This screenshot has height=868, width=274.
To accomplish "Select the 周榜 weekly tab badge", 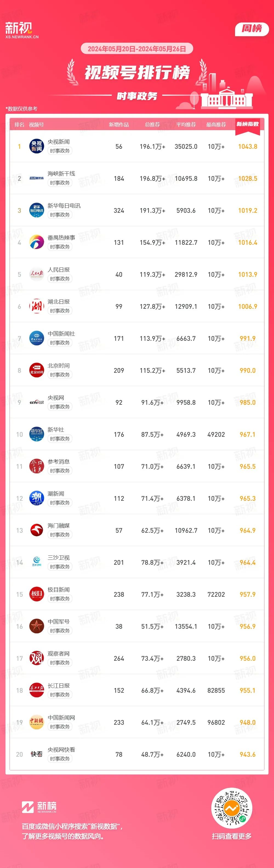I will 252,29.
